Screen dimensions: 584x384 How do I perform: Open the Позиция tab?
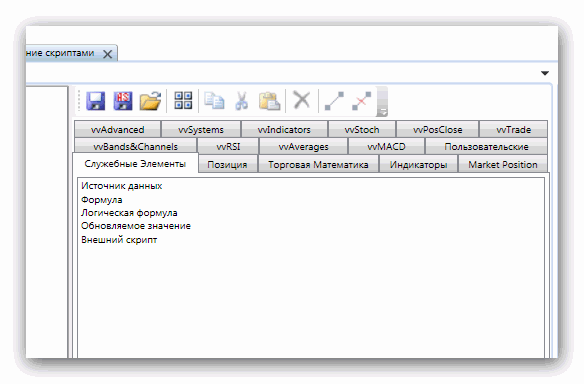coord(227,165)
